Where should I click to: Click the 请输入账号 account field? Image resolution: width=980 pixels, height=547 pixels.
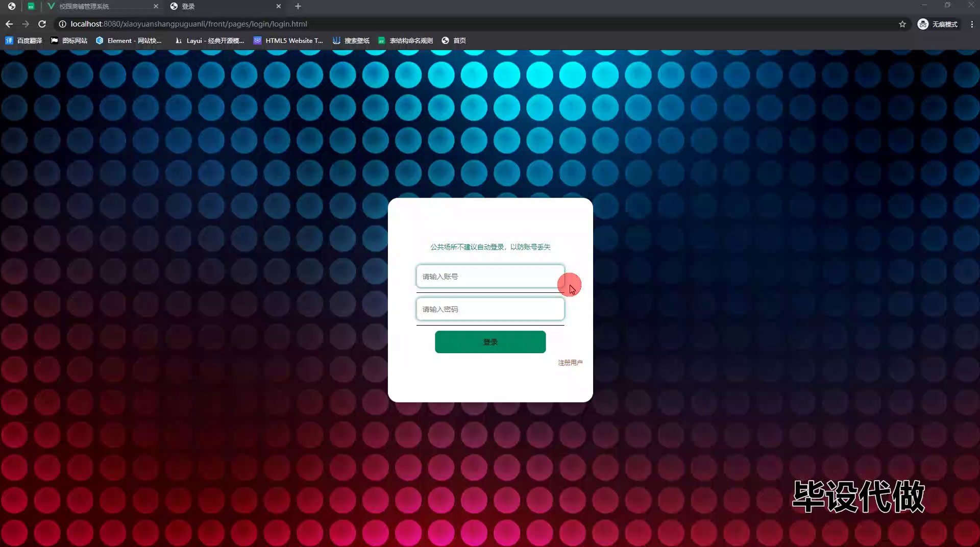coord(490,277)
